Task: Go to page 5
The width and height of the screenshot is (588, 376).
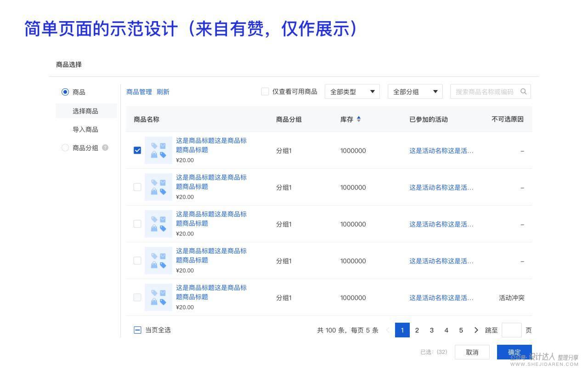Action: coord(461,330)
